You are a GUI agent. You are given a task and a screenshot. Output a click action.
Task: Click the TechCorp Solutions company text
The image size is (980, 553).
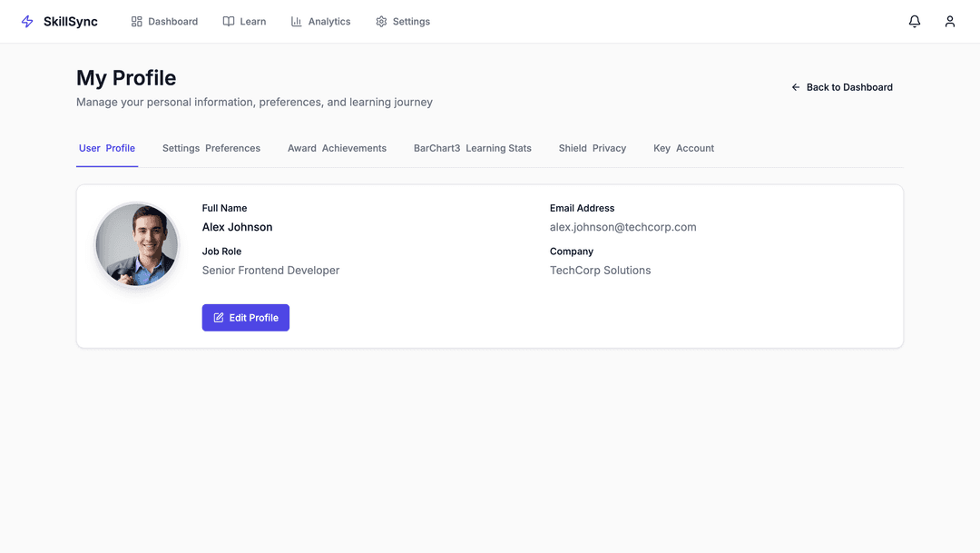[x=600, y=271]
